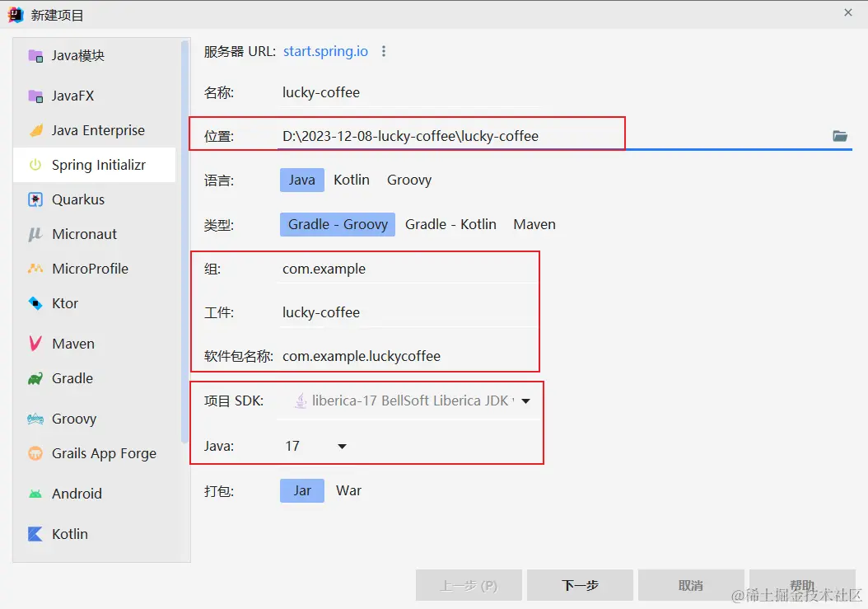
Task: Click the JDK icon in SDK field
Action: (300, 401)
